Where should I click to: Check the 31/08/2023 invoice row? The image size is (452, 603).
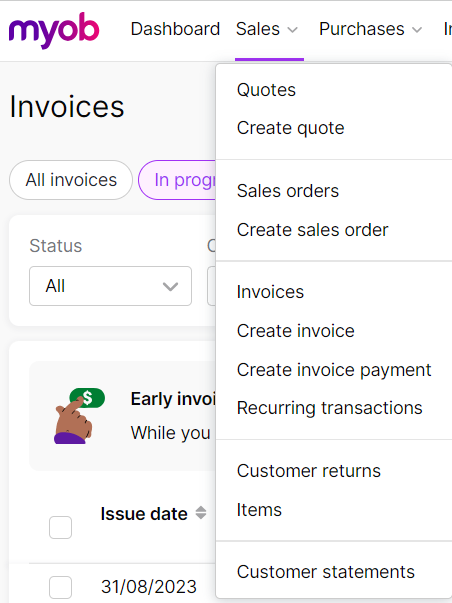click(x=60, y=587)
